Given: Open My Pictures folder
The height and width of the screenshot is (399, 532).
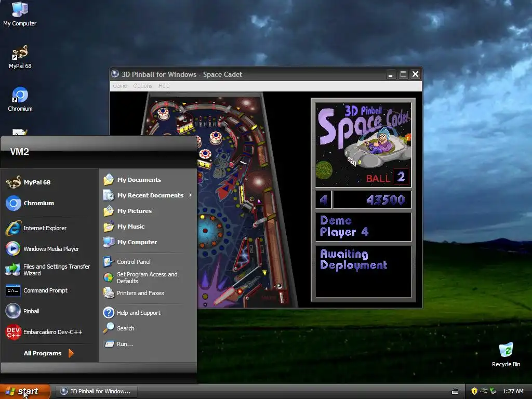Looking at the screenshot, I should tap(147, 211).
